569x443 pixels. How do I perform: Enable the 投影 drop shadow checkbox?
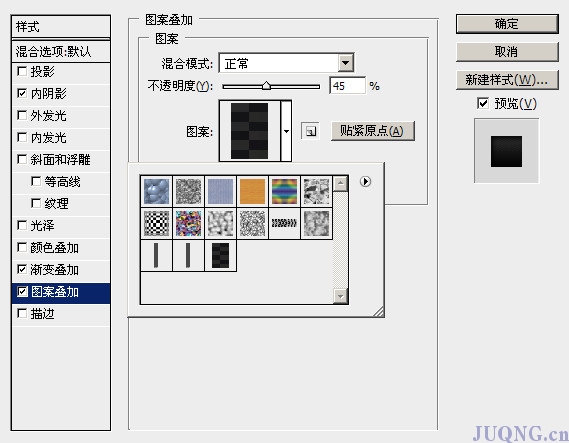tap(22, 71)
